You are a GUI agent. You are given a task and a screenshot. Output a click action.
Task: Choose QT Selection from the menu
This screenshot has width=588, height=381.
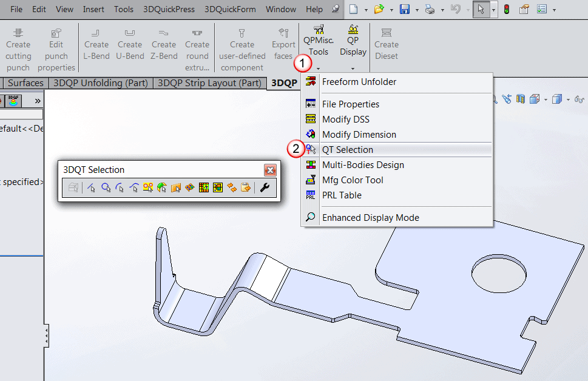pyautogui.click(x=347, y=150)
